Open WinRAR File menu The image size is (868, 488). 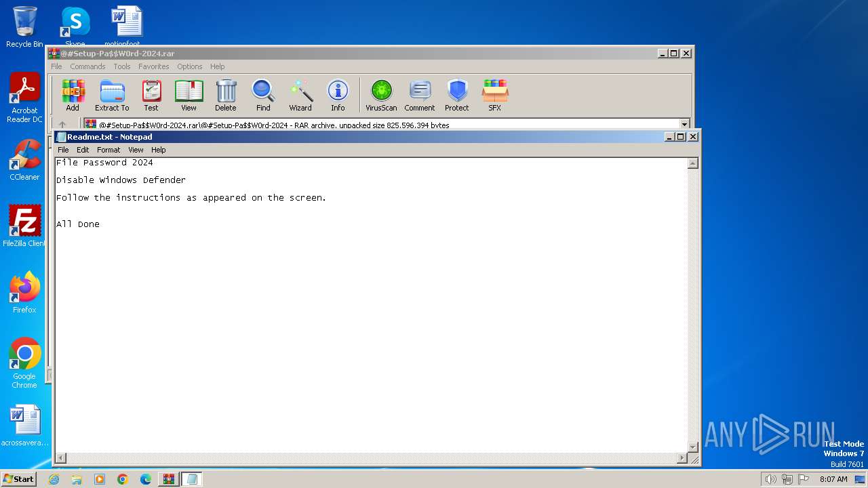pyautogui.click(x=56, y=66)
